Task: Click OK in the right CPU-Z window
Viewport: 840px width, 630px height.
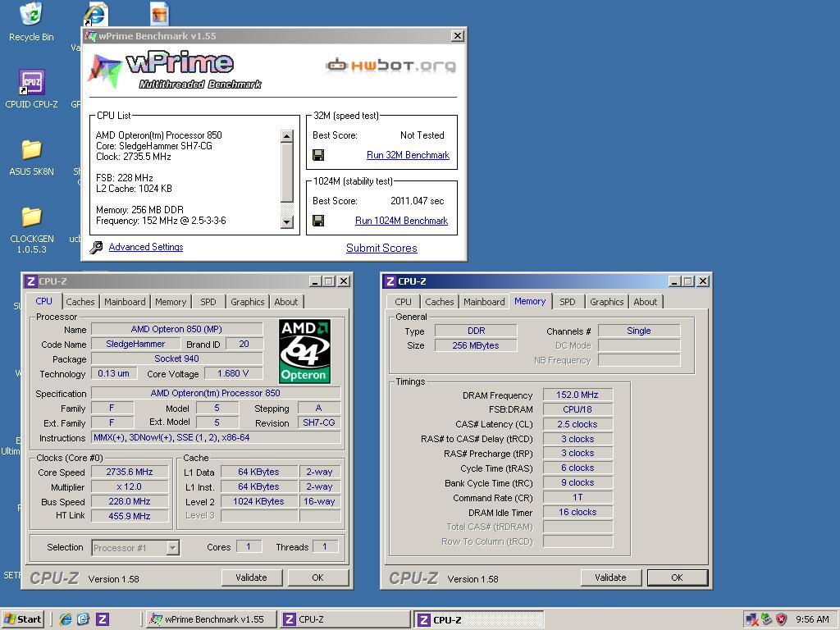Action: (x=677, y=577)
